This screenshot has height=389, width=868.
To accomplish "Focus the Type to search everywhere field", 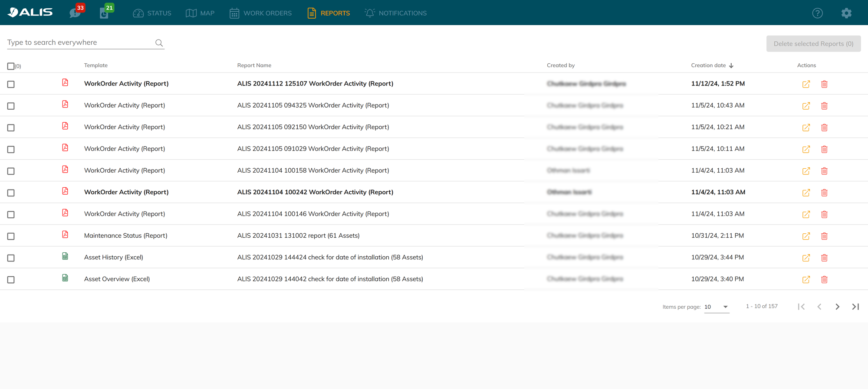I will point(79,42).
